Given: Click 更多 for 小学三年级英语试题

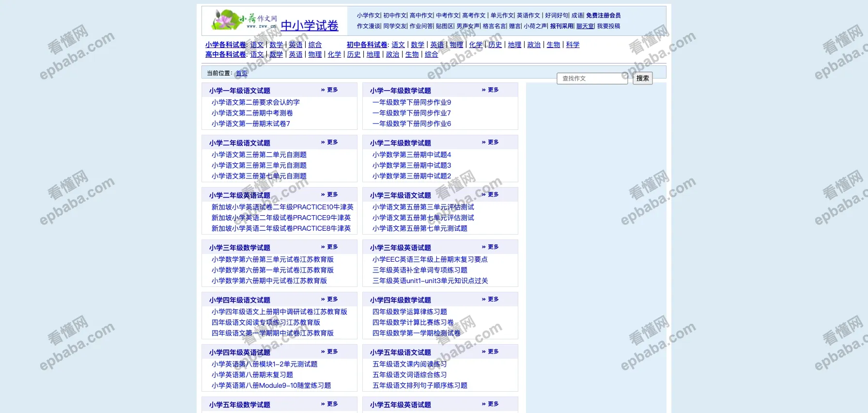Looking at the screenshot, I should pos(493,247).
